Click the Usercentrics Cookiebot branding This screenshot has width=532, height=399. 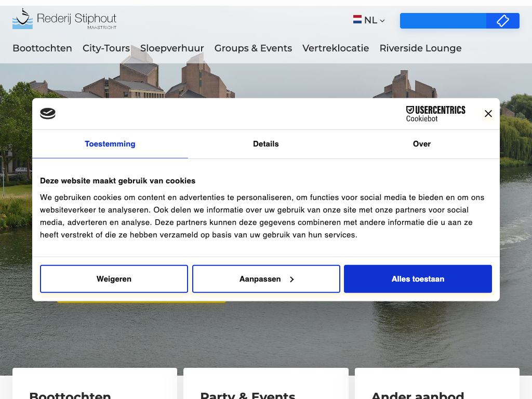435,114
